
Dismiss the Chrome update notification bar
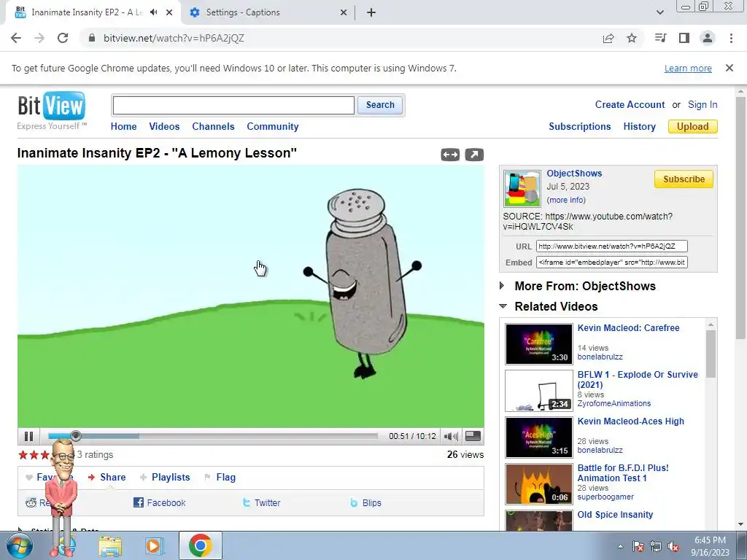click(729, 68)
